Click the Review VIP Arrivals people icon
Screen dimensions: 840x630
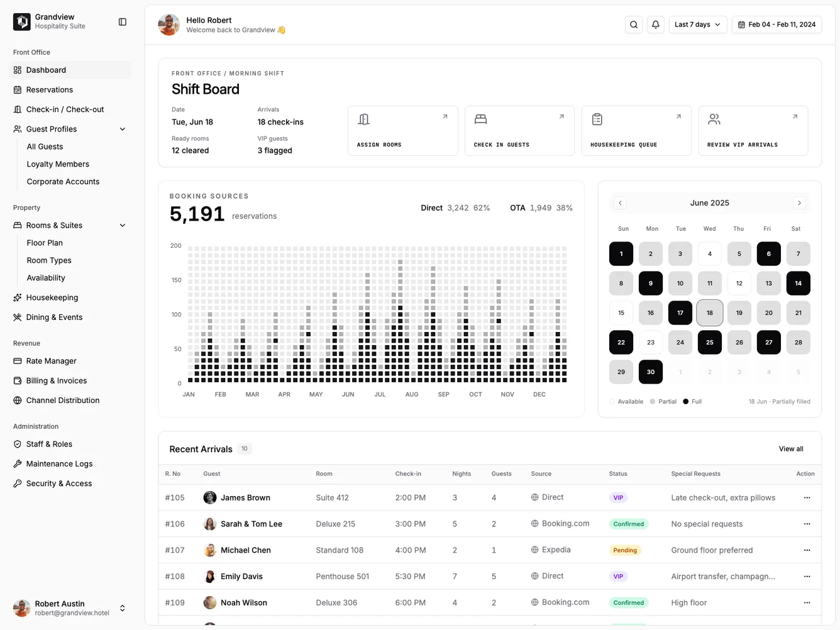(x=714, y=119)
